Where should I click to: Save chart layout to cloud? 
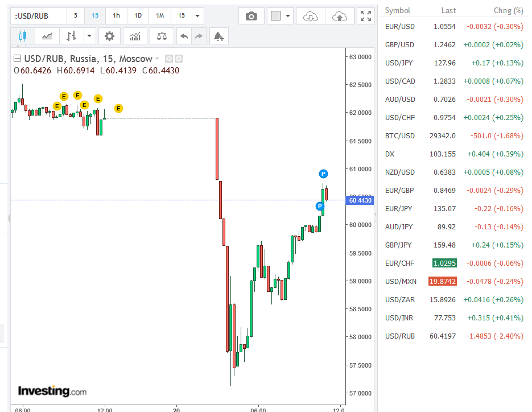(x=340, y=16)
